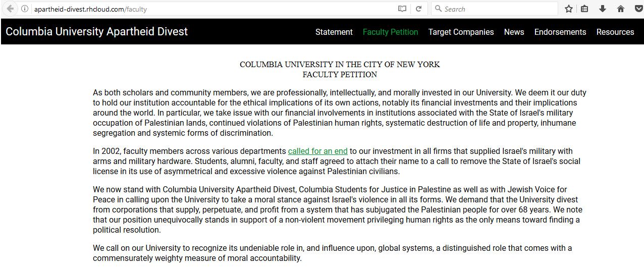Click the magnifier icon in the search box
Viewport: 644px width, 271px height.
(x=438, y=9)
